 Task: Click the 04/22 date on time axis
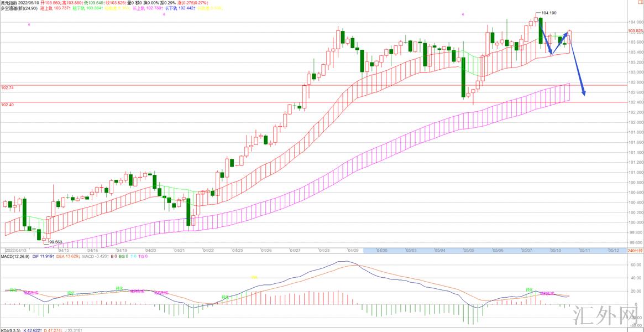[x=208, y=250]
